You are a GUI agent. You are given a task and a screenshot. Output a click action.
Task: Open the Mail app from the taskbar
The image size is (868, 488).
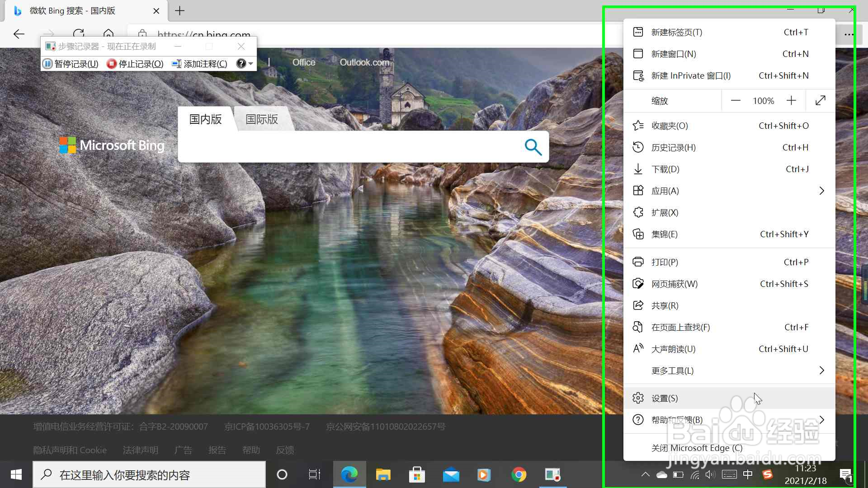pos(451,474)
